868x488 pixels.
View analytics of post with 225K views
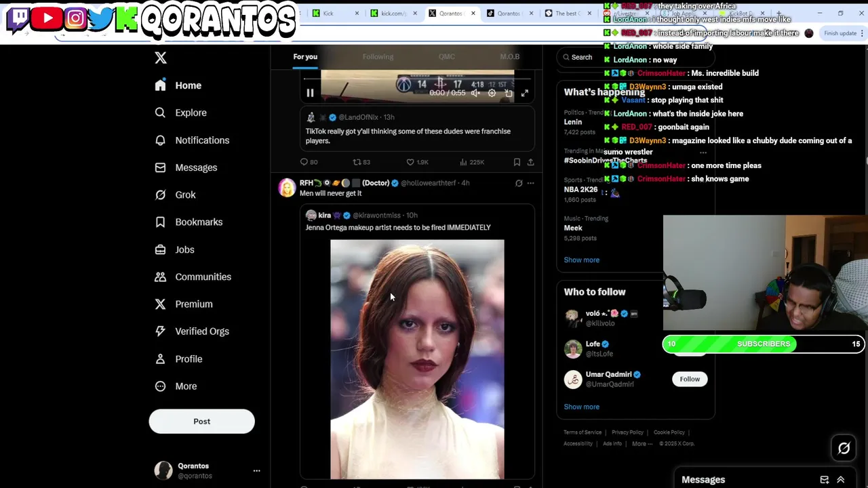coord(472,162)
